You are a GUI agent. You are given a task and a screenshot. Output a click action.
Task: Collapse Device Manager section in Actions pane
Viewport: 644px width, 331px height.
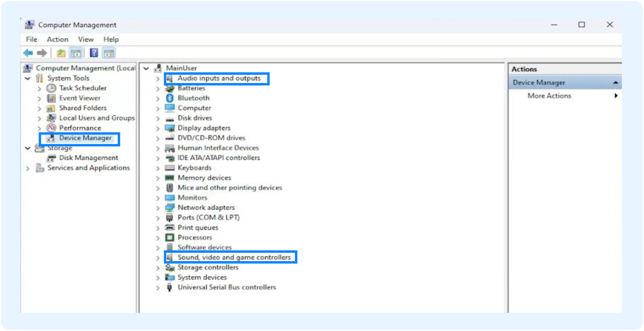point(616,83)
